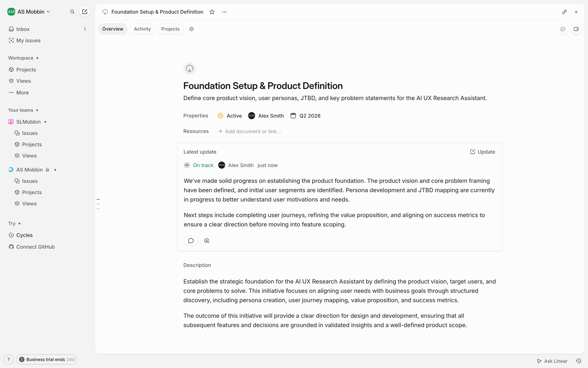588x368 pixels.
Task: Open Issues under SLMobbin team
Action: [26, 133]
